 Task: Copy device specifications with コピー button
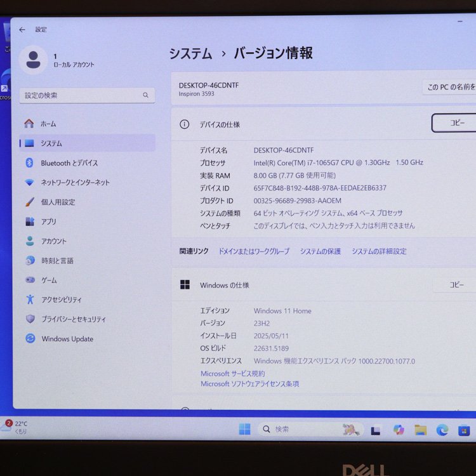click(x=455, y=123)
